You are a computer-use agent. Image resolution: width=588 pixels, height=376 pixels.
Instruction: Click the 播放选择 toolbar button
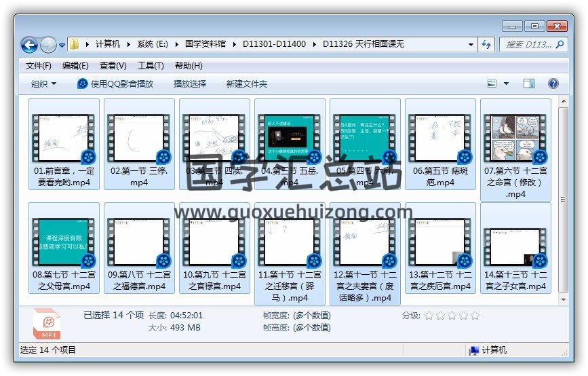(190, 83)
